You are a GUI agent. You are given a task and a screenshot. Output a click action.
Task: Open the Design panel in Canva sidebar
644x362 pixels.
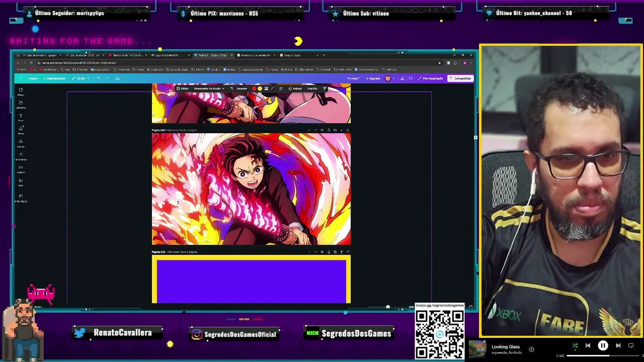pos(21,92)
